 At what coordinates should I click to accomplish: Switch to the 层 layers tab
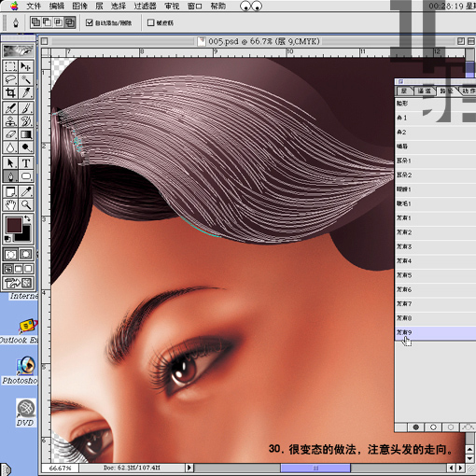click(x=404, y=91)
